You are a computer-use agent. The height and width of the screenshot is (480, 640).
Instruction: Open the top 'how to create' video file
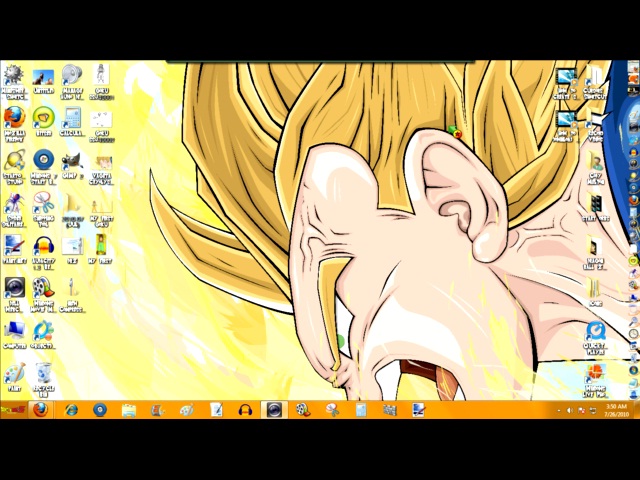pos(566,83)
